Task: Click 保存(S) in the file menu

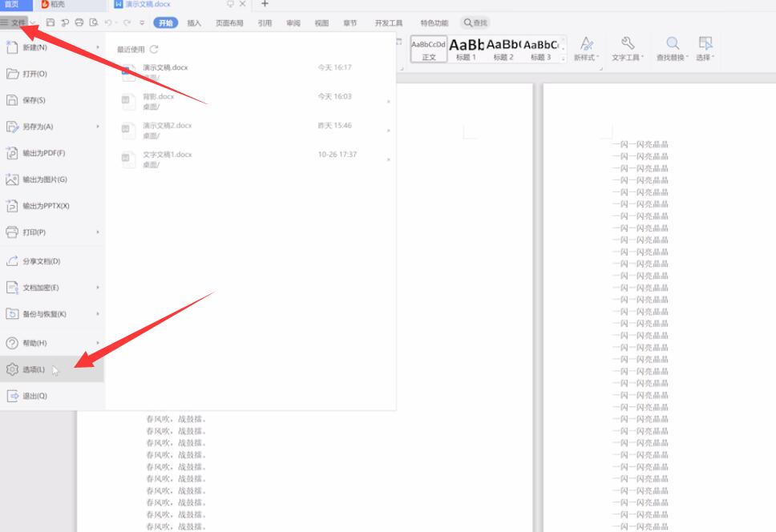Action: 52,100
